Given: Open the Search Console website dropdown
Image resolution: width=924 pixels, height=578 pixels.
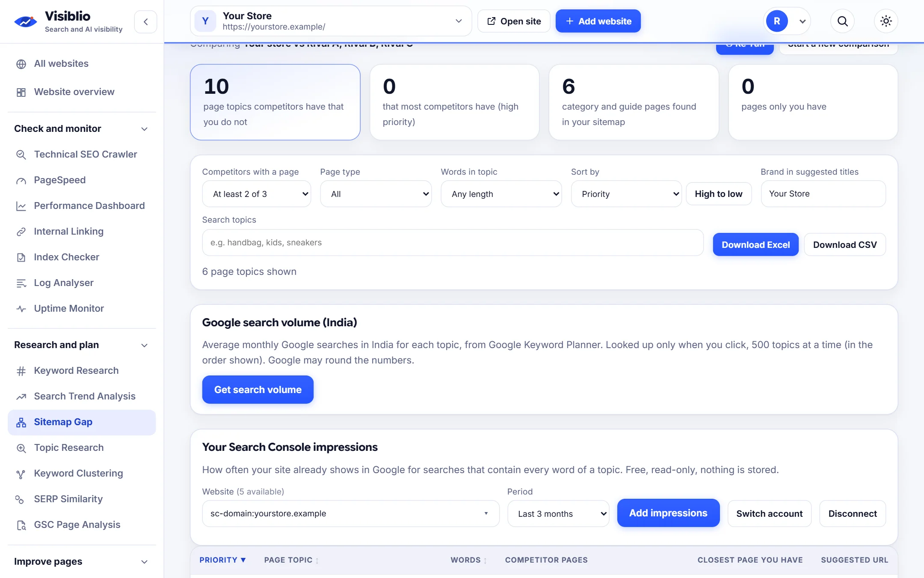Looking at the screenshot, I should [351, 514].
